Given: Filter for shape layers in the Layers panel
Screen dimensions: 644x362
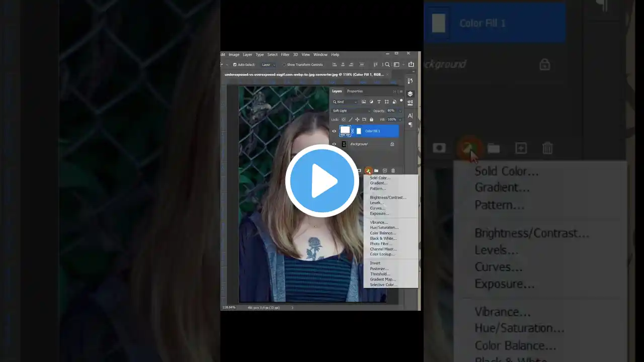Looking at the screenshot, I should pos(386,102).
